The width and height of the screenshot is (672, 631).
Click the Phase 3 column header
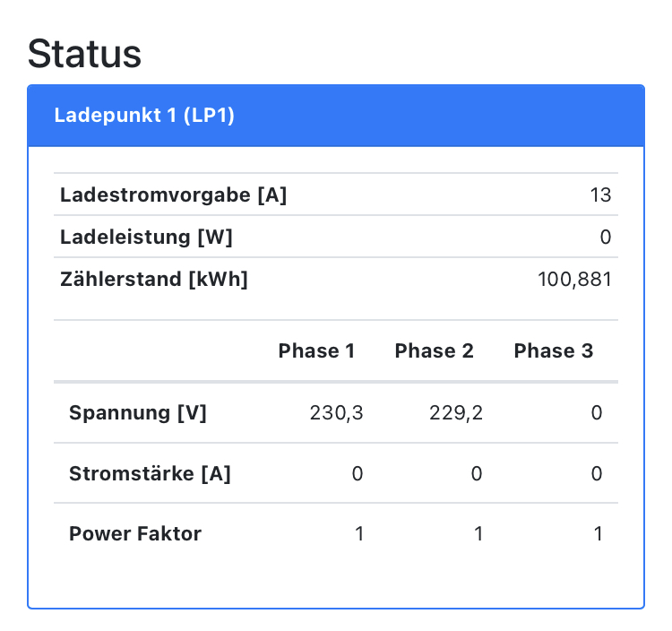pyautogui.click(x=553, y=351)
